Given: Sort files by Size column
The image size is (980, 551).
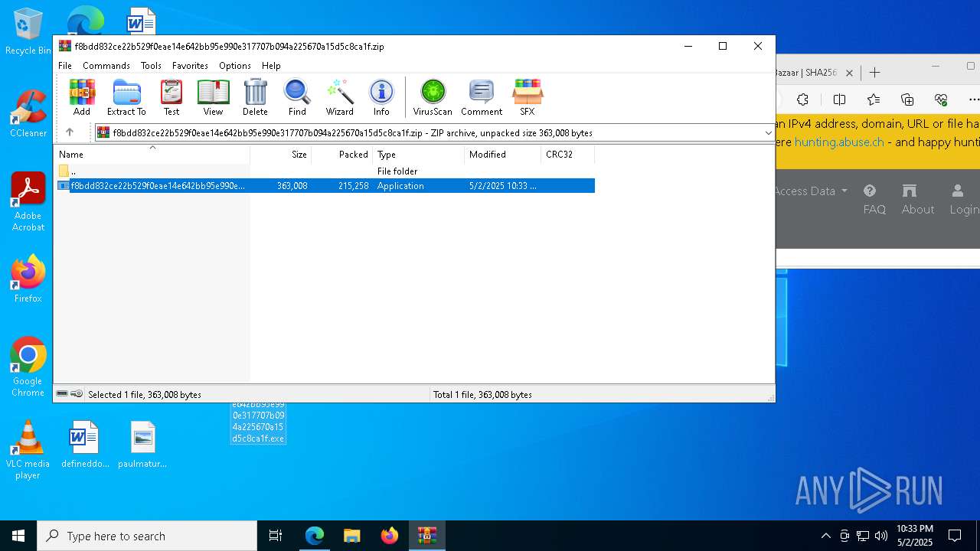Looking at the screenshot, I should [281, 155].
